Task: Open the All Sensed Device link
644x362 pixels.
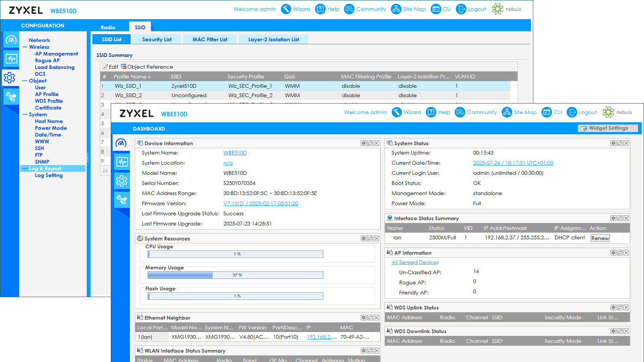Action: pos(415,262)
